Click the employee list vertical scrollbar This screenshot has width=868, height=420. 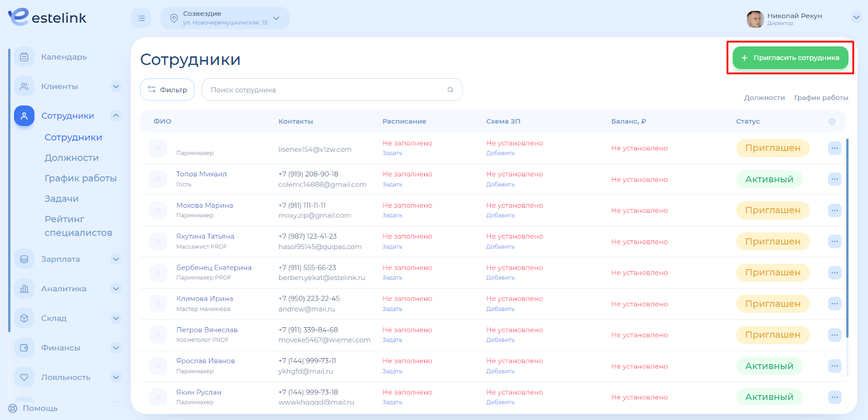pyautogui.click(x=847, y=239)
